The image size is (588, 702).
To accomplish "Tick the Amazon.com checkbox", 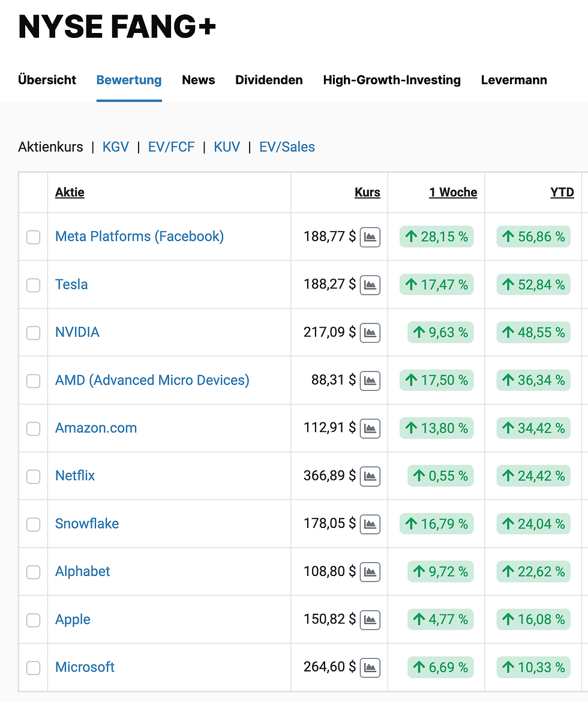I will (x=33, y=428).
